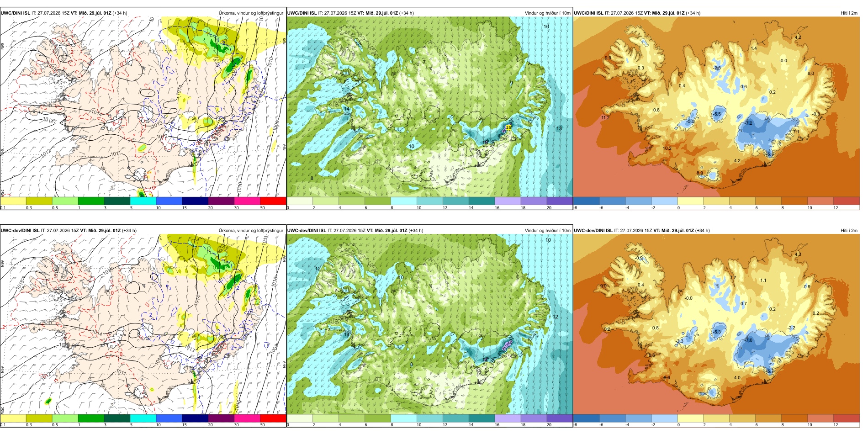Select the 1.1 temperature value on UWC-dev map
This screenshot has height=434, width=868.
pos(763,281)
